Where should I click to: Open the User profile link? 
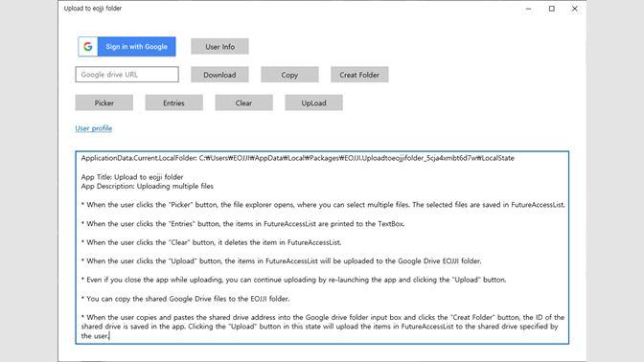[x=94, y=128]
